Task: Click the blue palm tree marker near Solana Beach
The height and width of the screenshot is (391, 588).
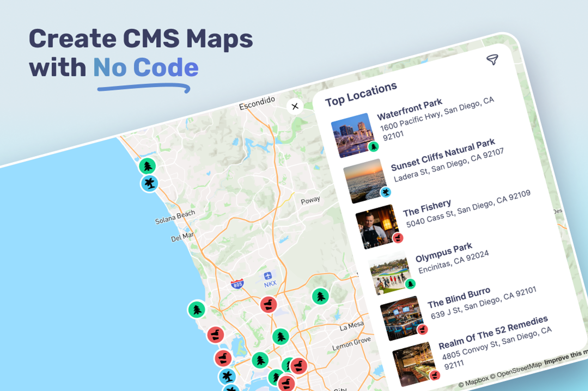Action: click(x=150, y=183)
